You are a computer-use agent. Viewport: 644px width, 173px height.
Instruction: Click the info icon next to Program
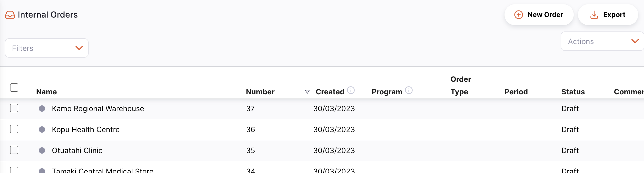tap(409, 90)
